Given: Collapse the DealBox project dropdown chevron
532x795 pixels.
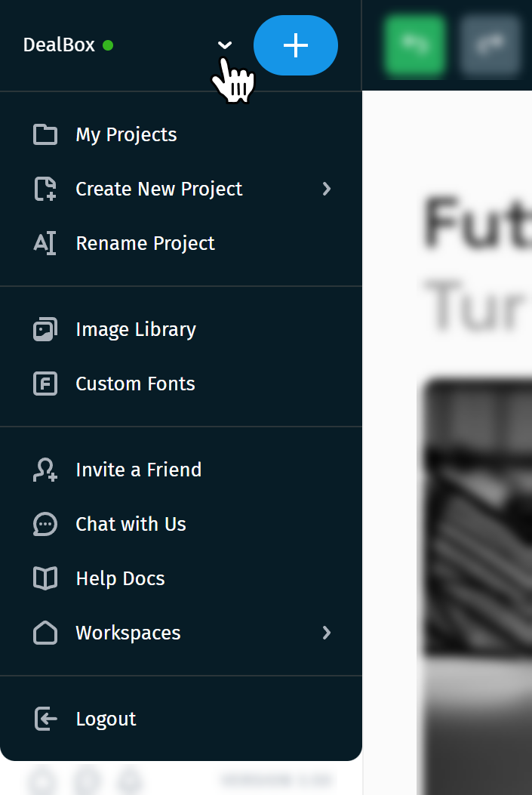Looking at the screenshot, I should pyautogui.click(x=224, y=45).
